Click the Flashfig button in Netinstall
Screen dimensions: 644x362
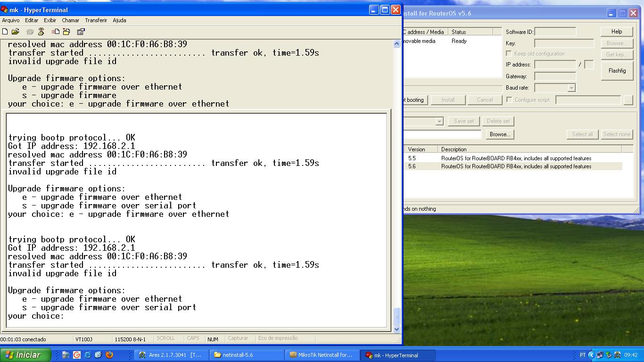coord(617,71)
